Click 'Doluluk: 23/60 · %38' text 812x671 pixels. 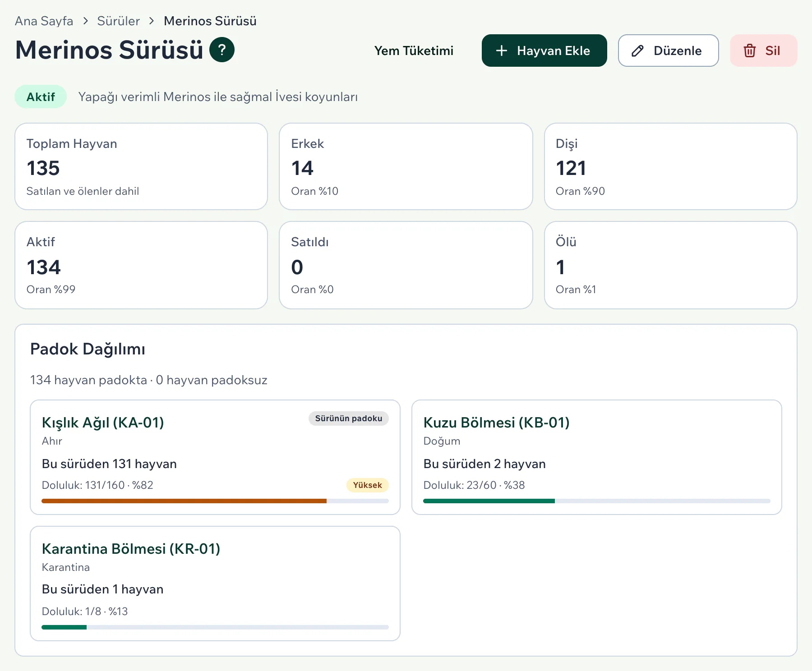pos(474,485)
